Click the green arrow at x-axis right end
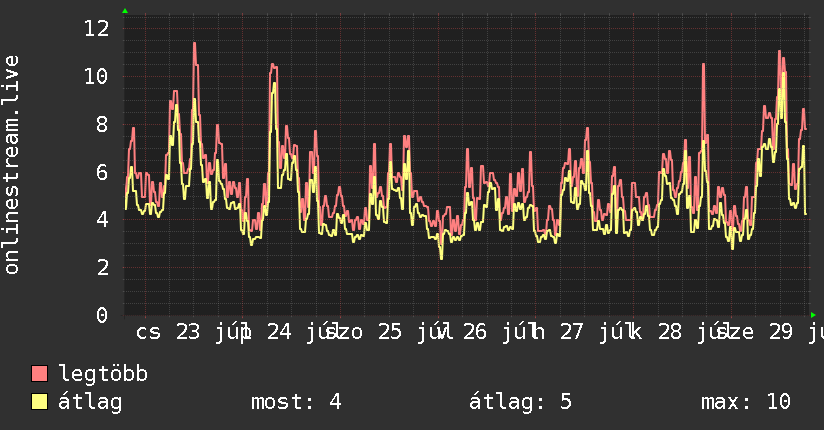 point(813,315)
